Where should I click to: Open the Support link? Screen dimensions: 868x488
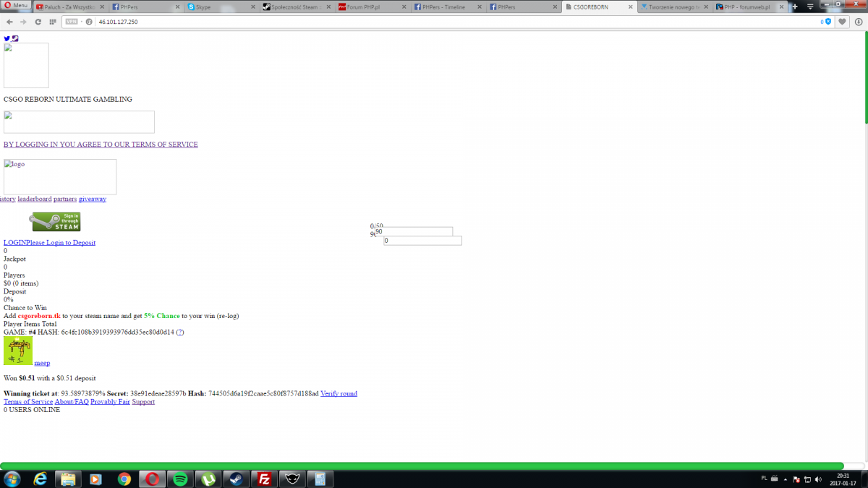click(x=143, y=402)
